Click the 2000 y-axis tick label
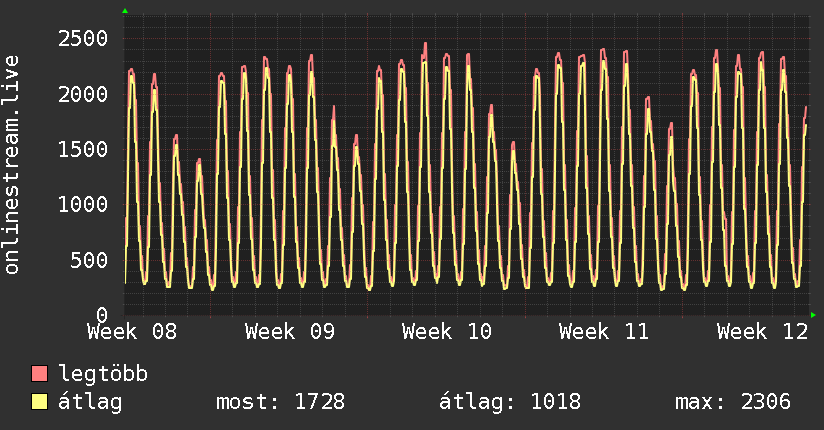 82,94
